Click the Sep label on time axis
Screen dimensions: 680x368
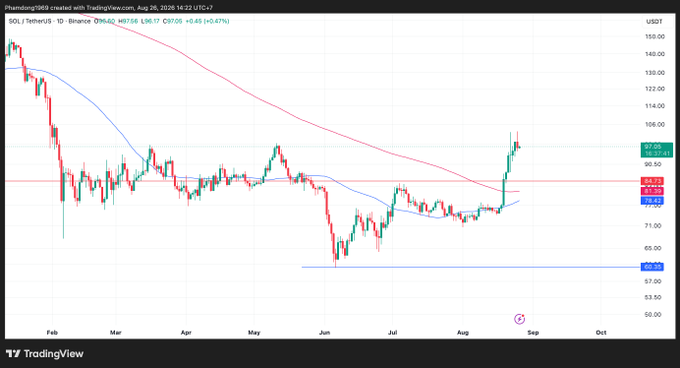tap(533, 333)
